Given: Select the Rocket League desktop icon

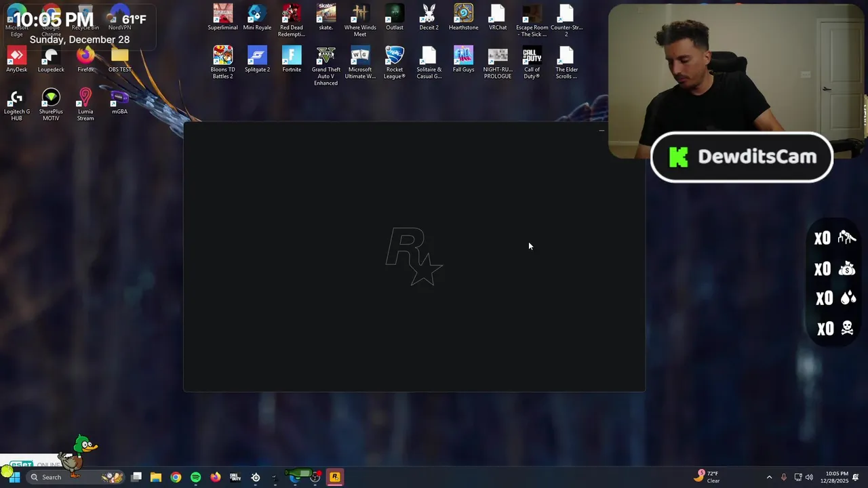Looking at the screenshot, I should 395,62.
